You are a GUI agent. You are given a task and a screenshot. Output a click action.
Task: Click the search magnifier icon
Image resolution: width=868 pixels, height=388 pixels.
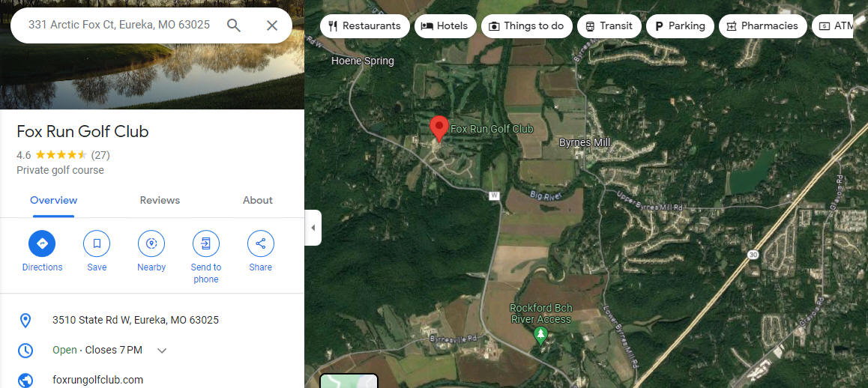[x=234, y=25]
